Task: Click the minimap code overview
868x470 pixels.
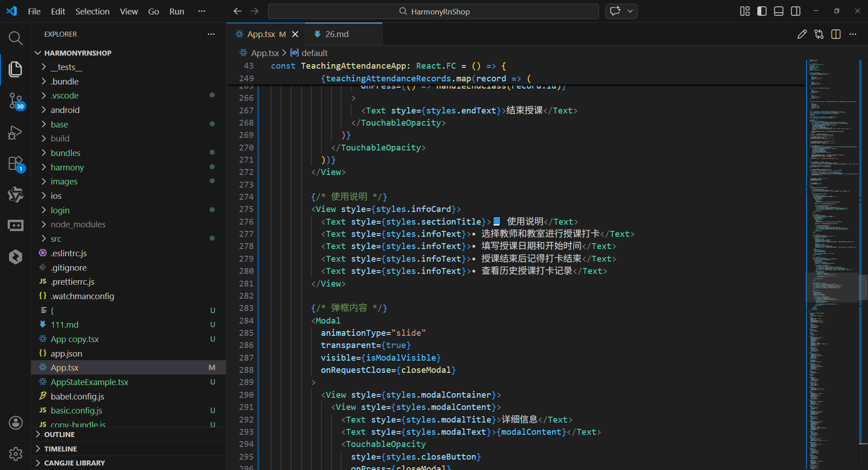Action: [x=832, y=264]
